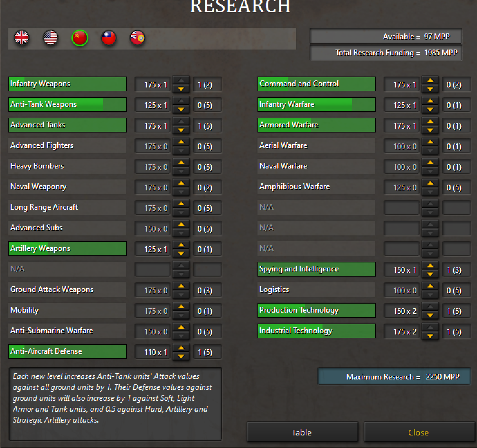Select the Naval Weaponry research row
The width and height of the screenshot is (477, 448).
pos(68,187)
